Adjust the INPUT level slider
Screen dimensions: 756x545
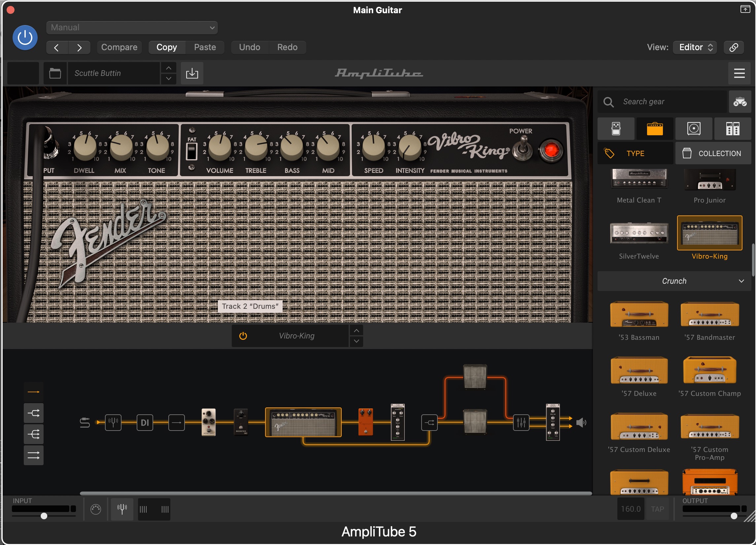point(44,516)
